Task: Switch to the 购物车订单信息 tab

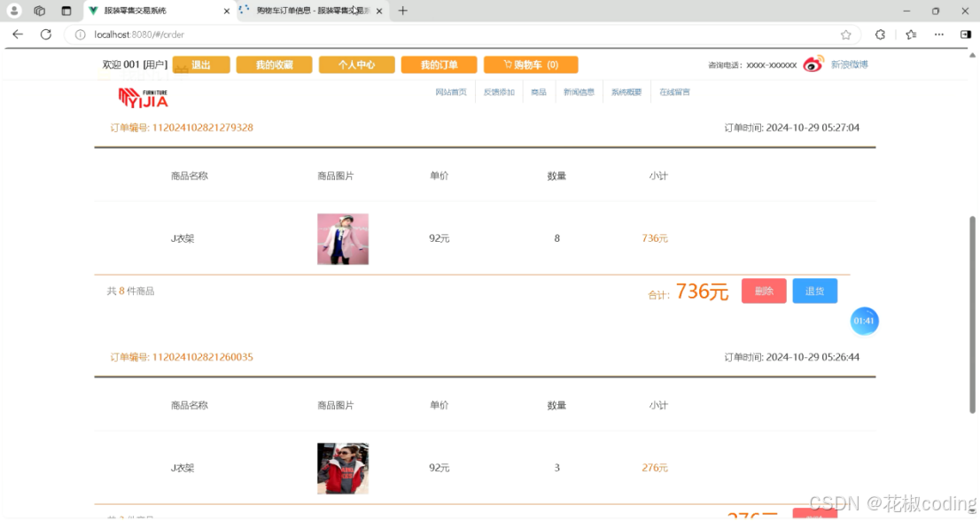Action: click(x=313, y=11)
